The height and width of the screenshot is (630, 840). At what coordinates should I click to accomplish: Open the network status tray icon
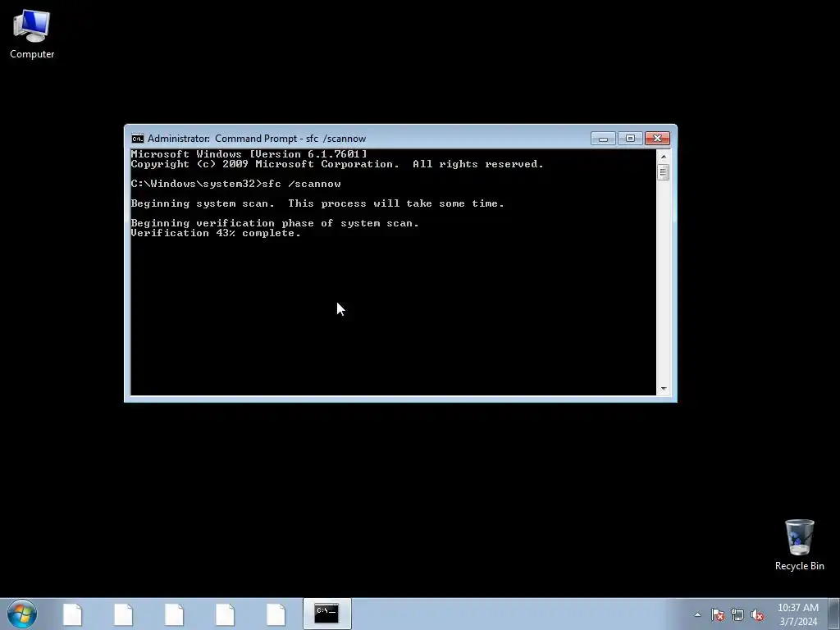pos(737,614)
